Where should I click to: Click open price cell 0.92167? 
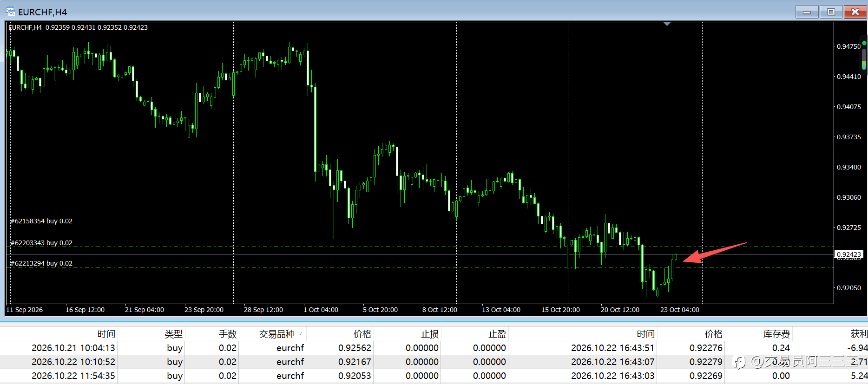pyautogui.click(x=355, y=362)
